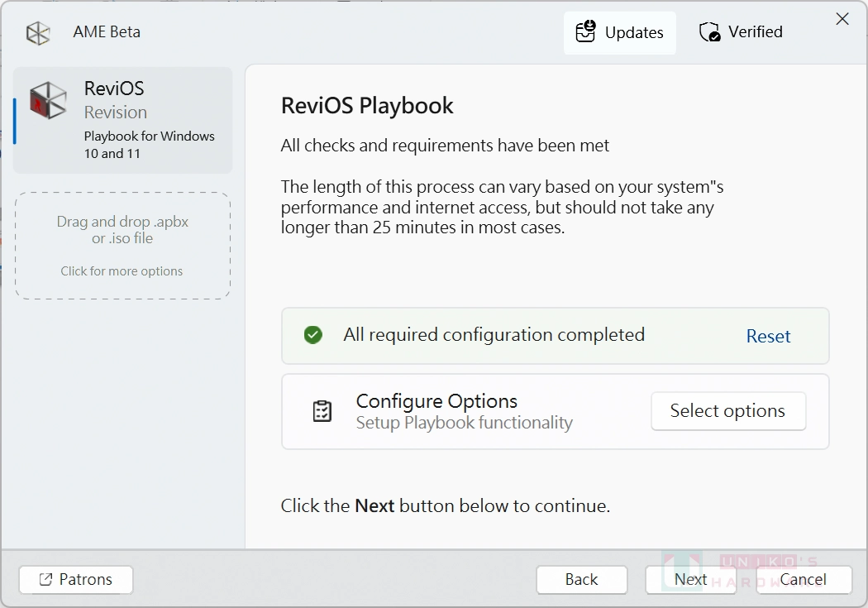This screenshot has width=868, height=608.
Task: Select the Verified menu item
Action: tap(741, 31)
